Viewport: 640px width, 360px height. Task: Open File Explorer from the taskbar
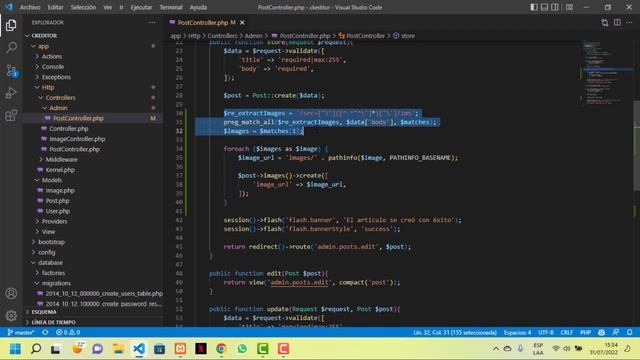coord(118,349)
